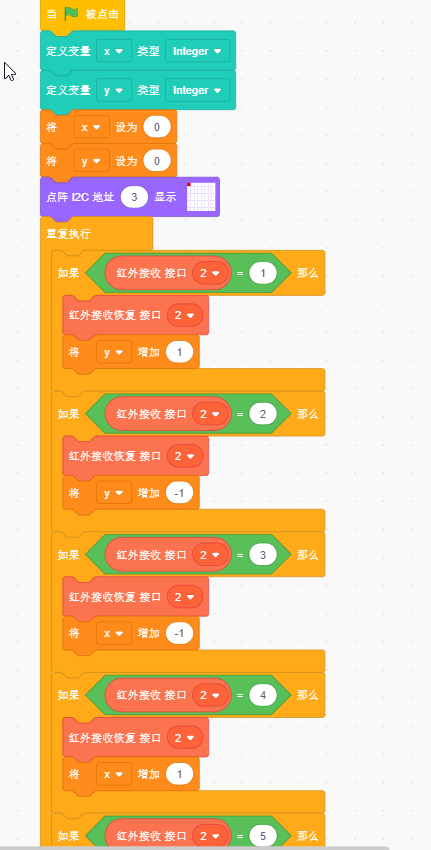Open the dot matrix LED pattern preview
The height and width of the screenshot is (850, 431).
(201, 197)
